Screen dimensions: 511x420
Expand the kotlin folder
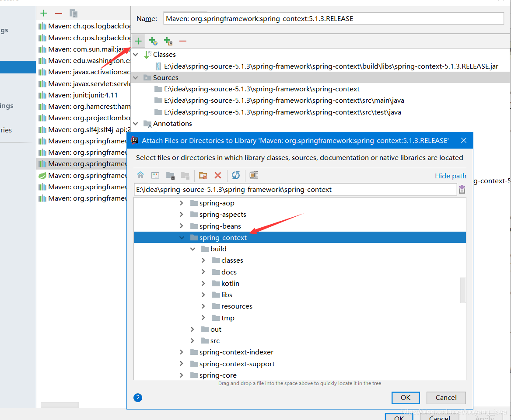pyautogui.click(x=203, y=283)
